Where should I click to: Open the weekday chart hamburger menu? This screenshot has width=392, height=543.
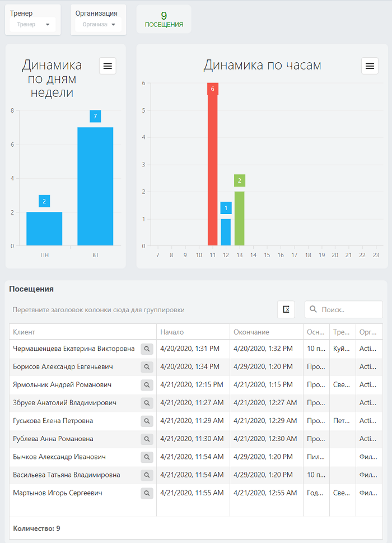click(x=108, y=66)
